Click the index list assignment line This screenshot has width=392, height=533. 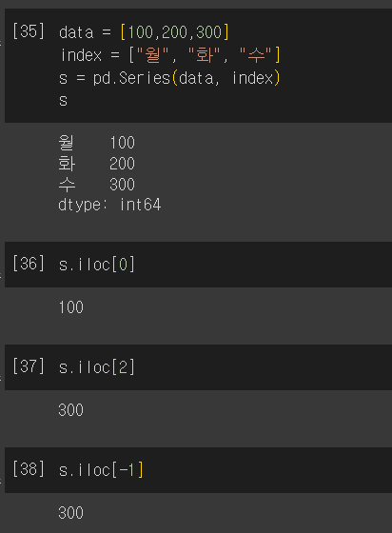point(170,55)
